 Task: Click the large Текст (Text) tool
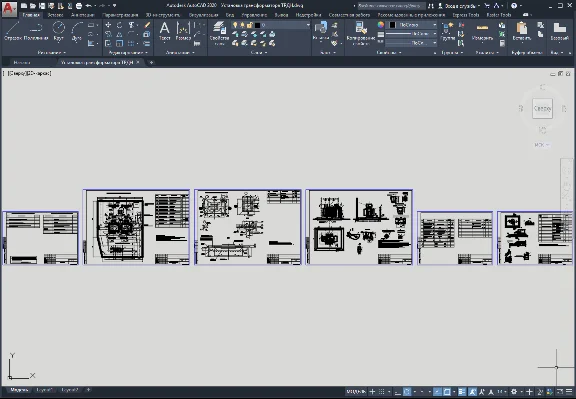pyautogui.click(x=165, y=31)
